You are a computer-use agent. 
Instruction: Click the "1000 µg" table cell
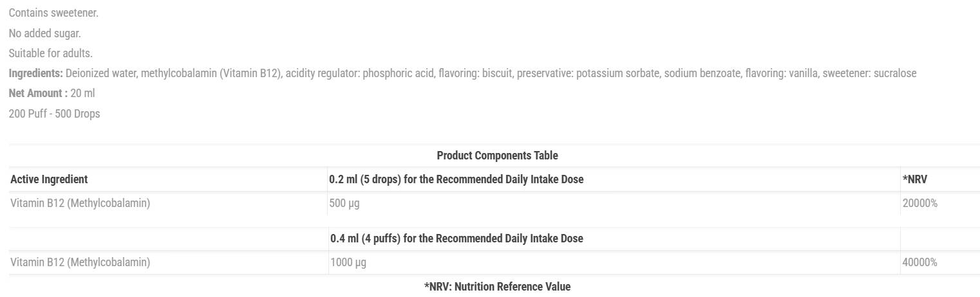point(348,262)
